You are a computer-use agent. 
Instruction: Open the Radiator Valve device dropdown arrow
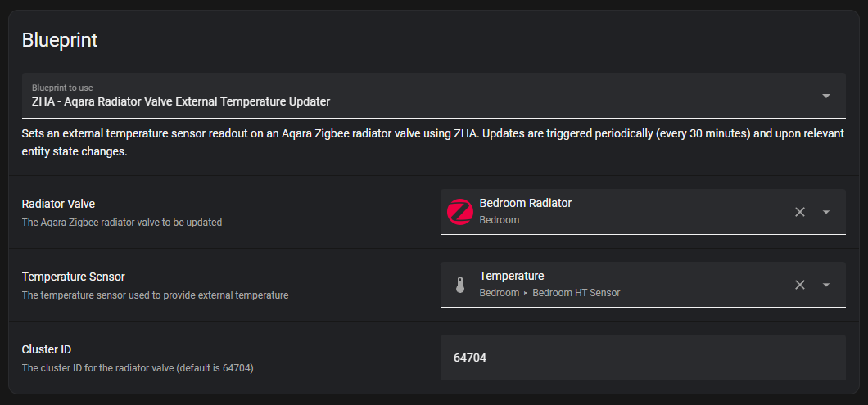coord(826,212)
